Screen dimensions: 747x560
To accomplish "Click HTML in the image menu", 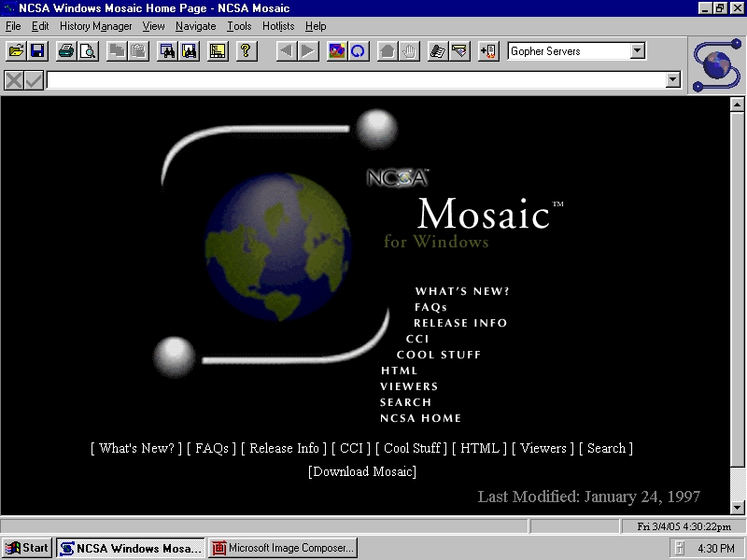I will 400,371.
